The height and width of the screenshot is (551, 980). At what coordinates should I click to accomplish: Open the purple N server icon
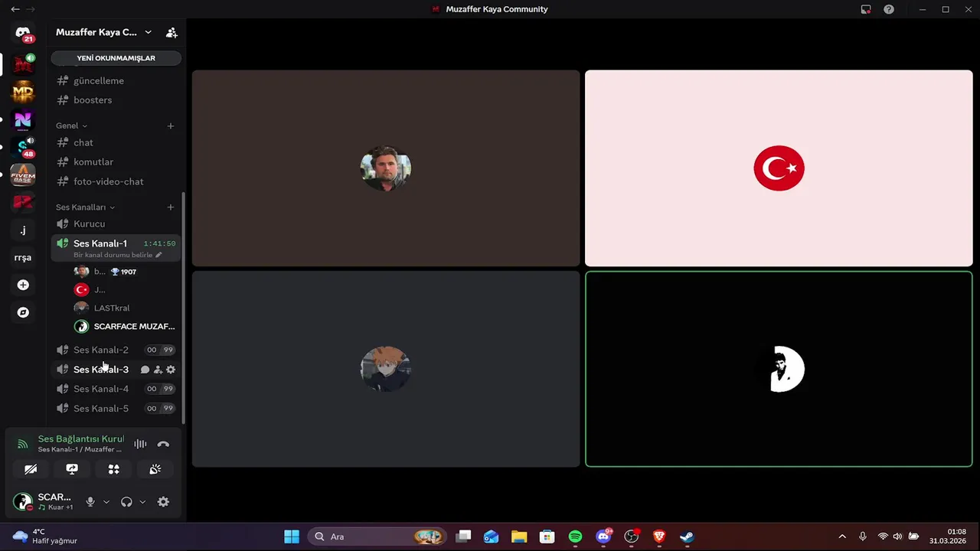23,120
